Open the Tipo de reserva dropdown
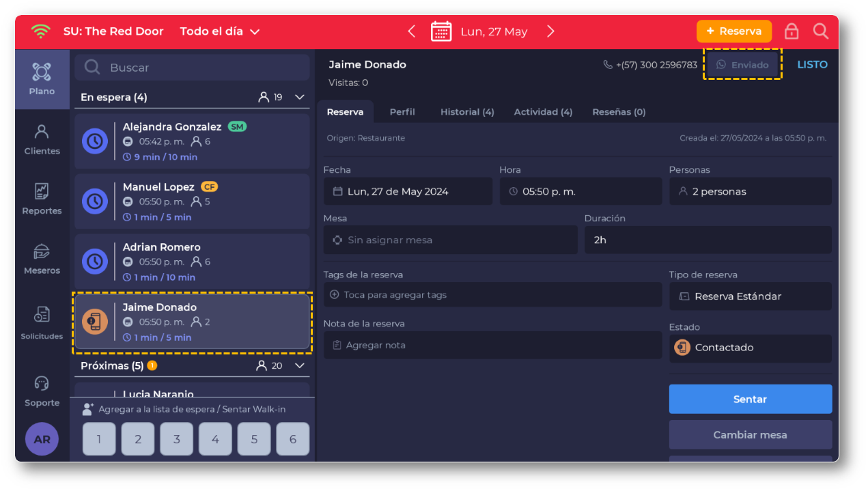868x491 pixels. (x=751, y=296)
